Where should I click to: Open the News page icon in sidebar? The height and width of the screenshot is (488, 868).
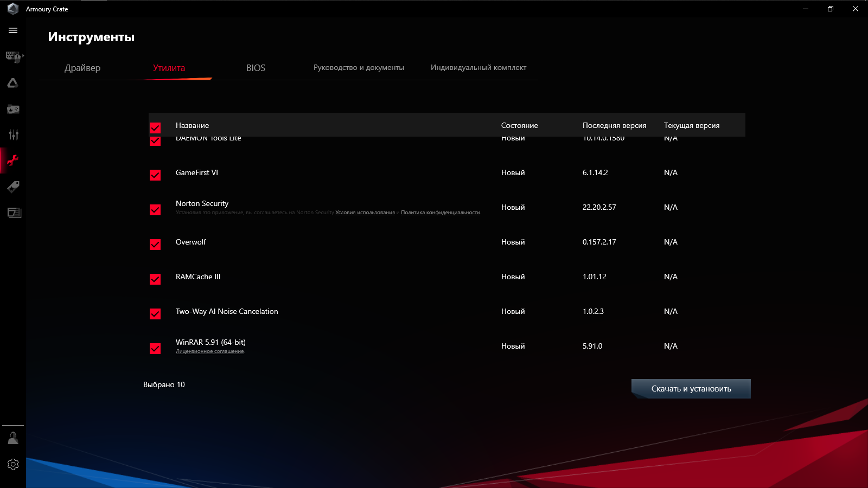(x=13, y=213)
